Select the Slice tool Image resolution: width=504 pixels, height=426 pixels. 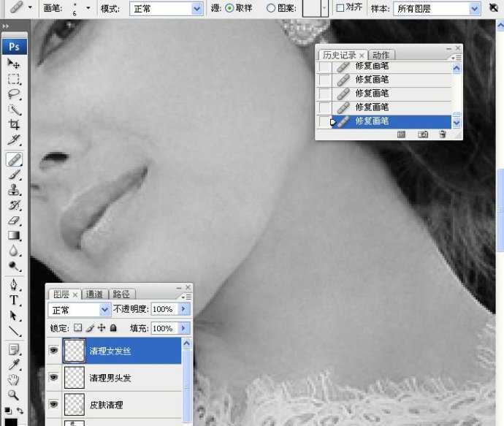click(x=13, y=140)
